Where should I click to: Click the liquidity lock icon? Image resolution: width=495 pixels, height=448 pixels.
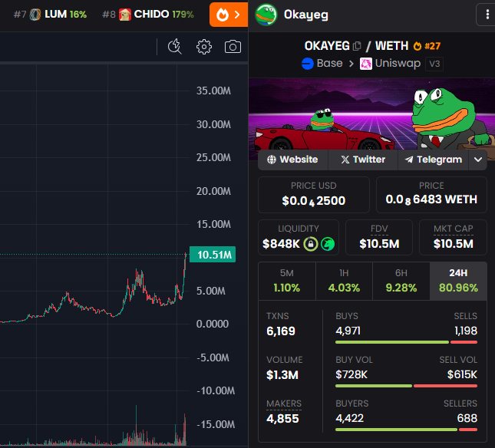[311, 244]
